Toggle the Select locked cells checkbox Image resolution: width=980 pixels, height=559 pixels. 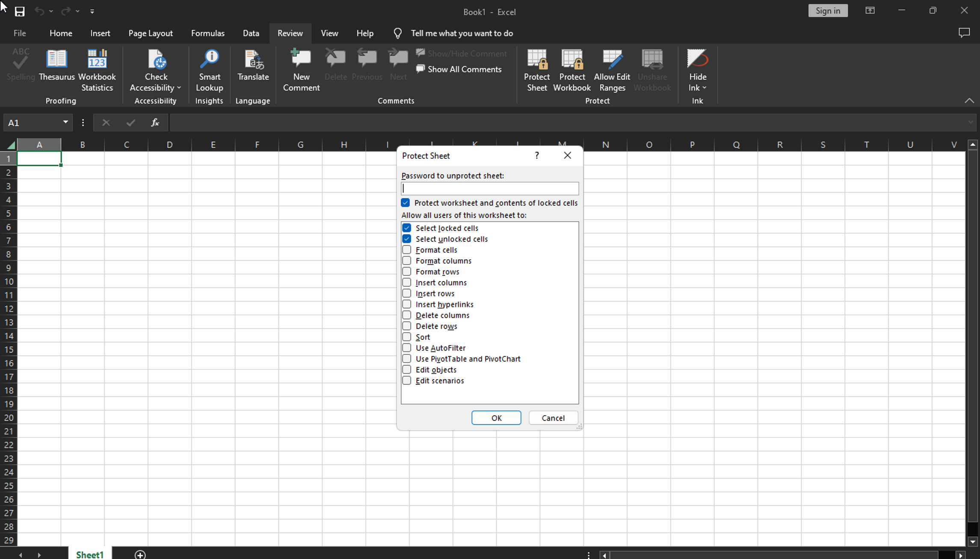[406, 228]
